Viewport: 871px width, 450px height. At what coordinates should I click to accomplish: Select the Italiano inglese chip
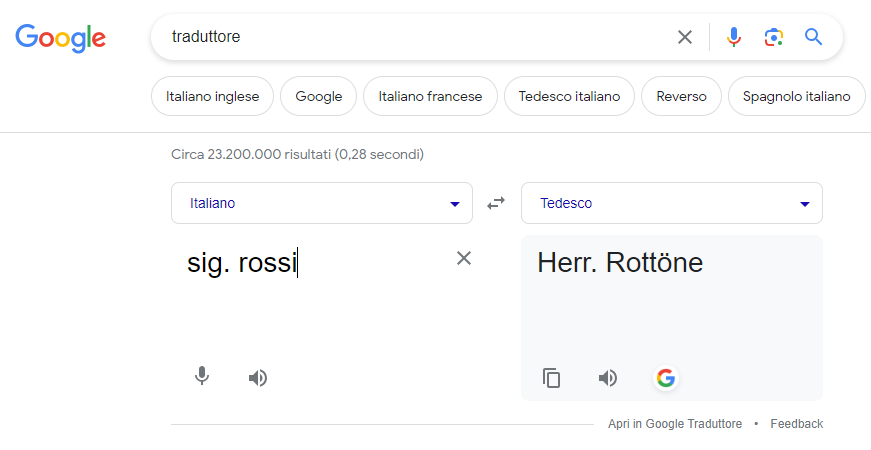[x=212, y=96]
